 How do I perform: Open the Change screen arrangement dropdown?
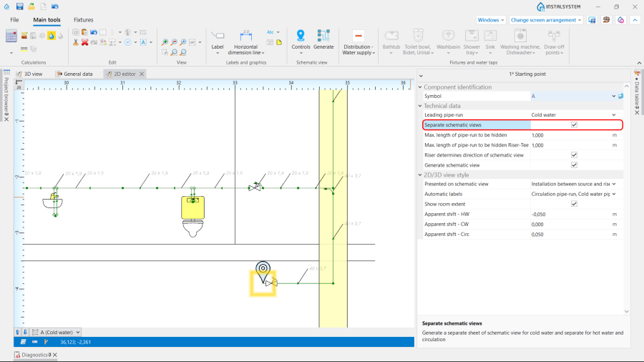[x=546, y=20]
